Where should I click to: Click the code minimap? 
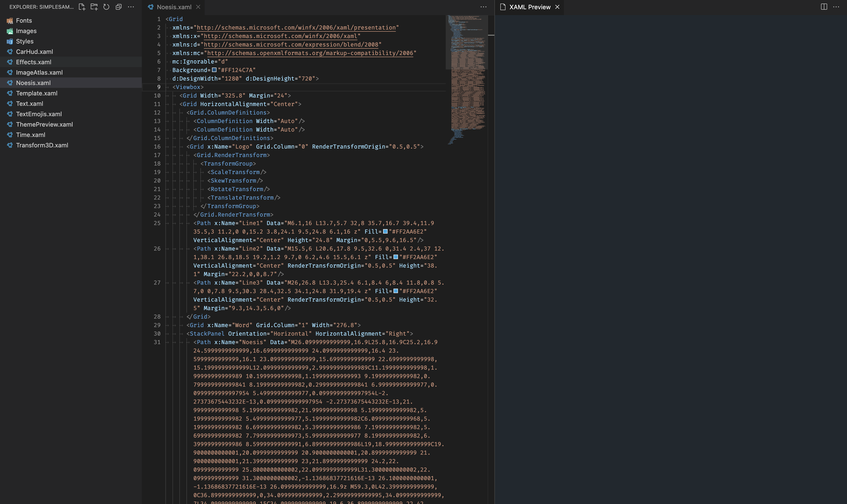pyautogui.click(x=467, y=80)
